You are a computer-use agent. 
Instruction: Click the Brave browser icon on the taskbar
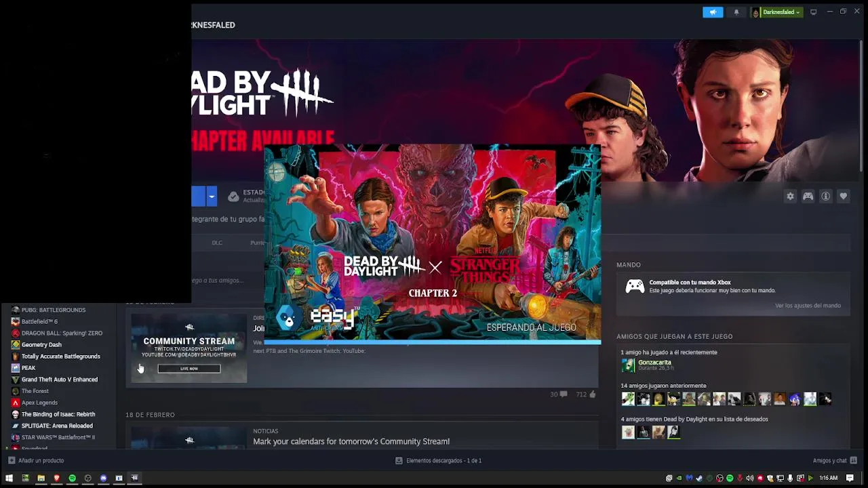tap(56, 478)
